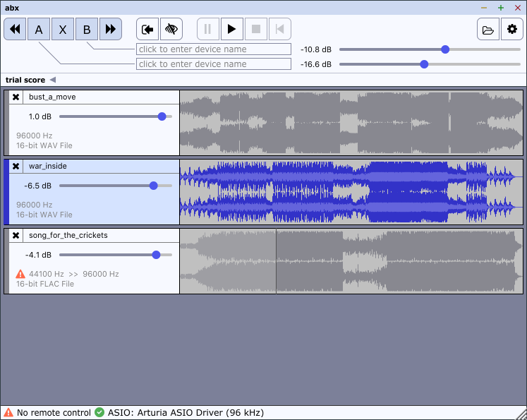This screenshot has height=420, width=527.
Task: Click the song_for_the_crickets waveform
Action: (x=351, y=261)
